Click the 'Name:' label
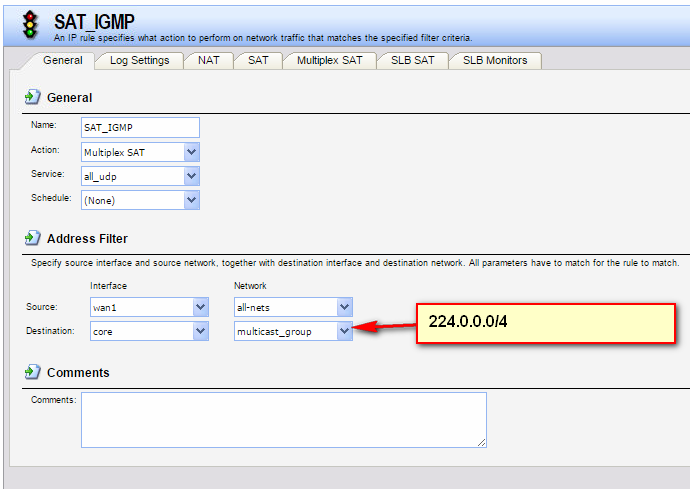The width and height of the screenshot is (690, 489). (44, 125)
